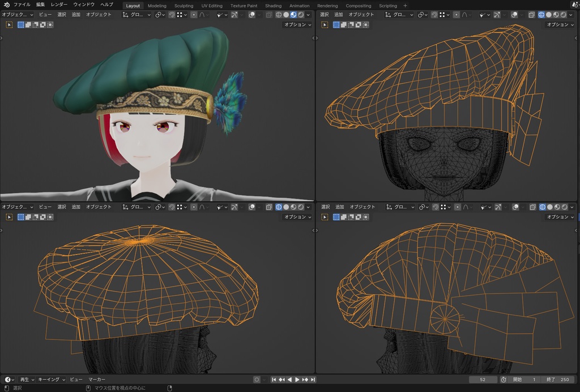Choose new-selection mode icon in bottom-right viewport

[336, 217]
